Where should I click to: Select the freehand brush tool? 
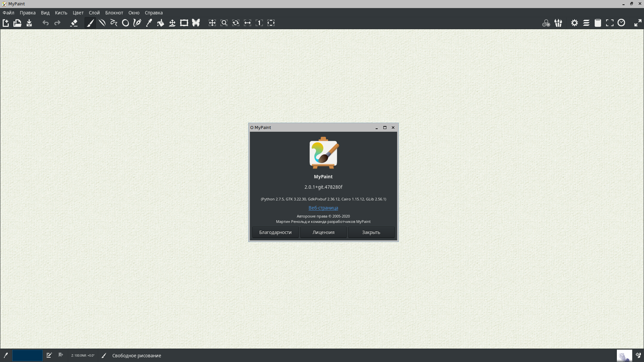point(90,23)
